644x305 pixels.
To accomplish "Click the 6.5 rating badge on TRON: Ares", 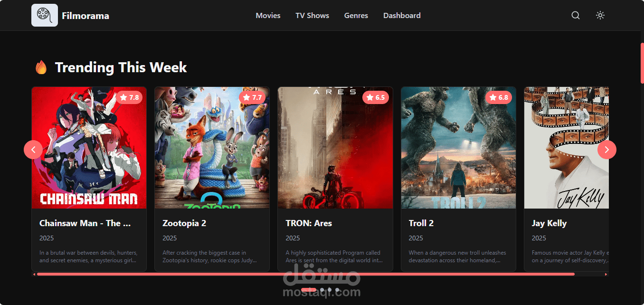I will (376, 97).
